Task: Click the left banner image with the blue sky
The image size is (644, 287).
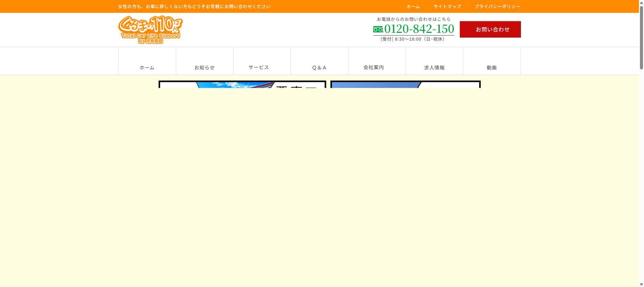Action: 242,84
